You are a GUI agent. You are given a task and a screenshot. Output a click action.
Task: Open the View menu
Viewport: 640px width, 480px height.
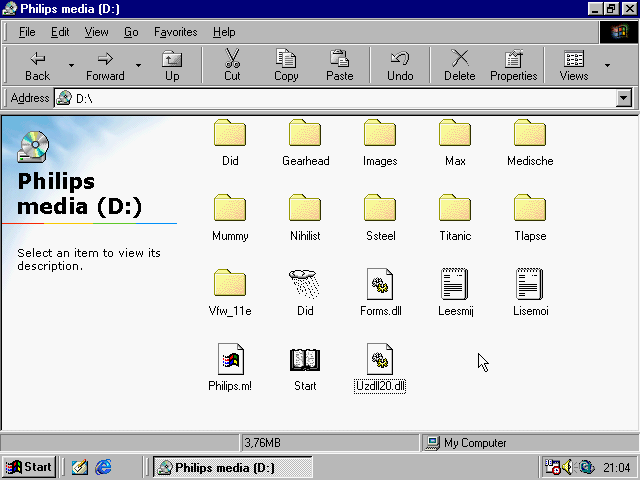pos(97,32)
